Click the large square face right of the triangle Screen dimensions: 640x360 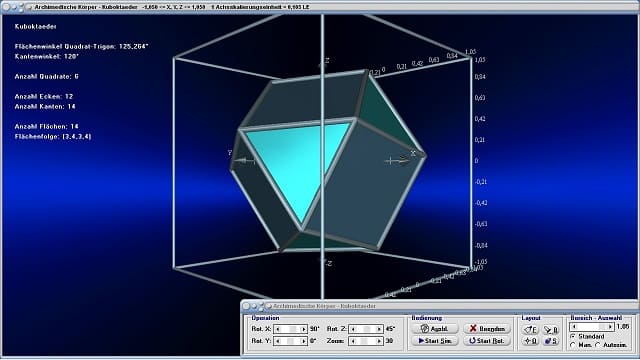pyautogui.click(x=367, y=184)
